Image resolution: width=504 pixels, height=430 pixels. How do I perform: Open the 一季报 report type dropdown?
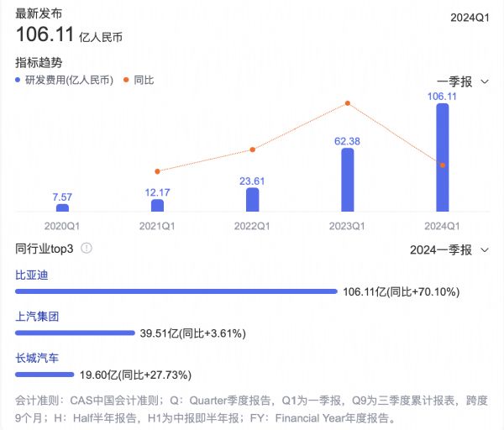click(x=463, y=82)
